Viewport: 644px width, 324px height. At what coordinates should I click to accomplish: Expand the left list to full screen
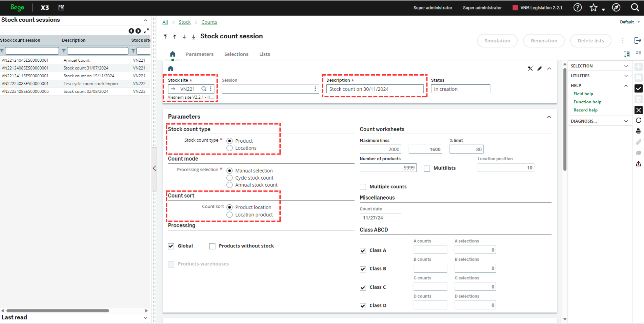click(146, 31)
